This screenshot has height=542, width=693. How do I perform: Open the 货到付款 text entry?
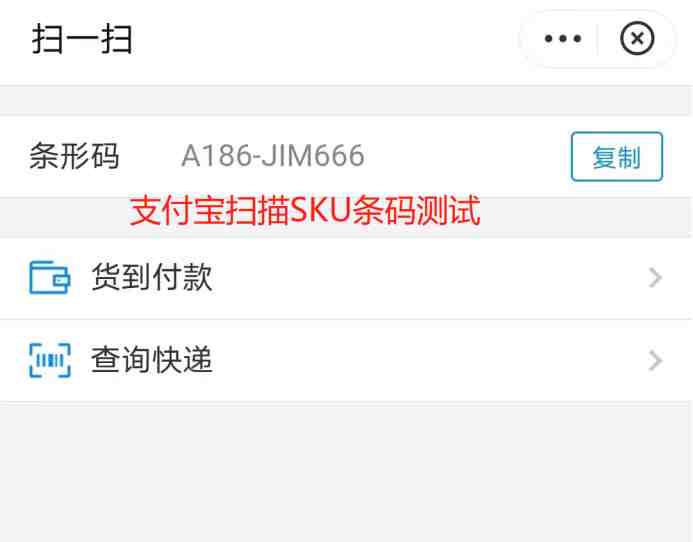click(x=152, y=277)
